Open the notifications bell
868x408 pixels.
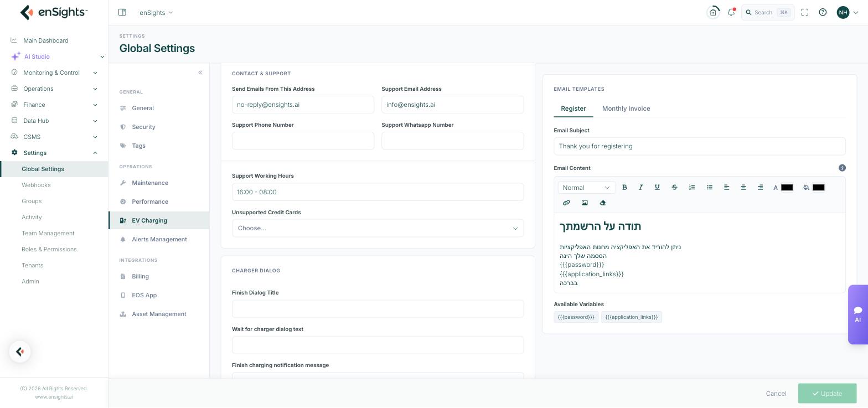[731, 12]
